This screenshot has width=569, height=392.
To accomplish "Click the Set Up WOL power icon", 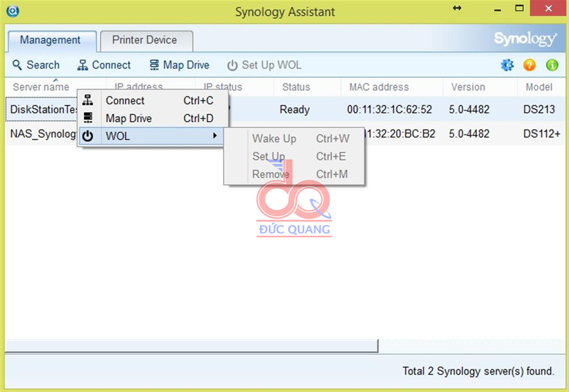I will 232,65.
